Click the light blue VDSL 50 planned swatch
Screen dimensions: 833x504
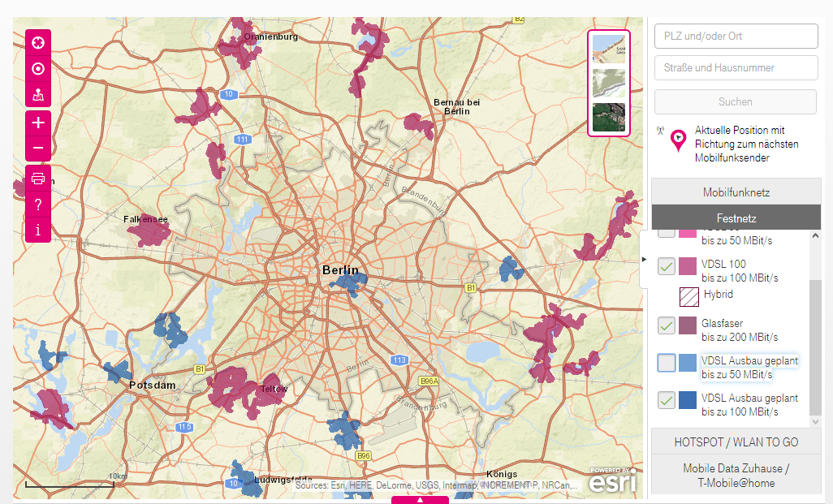point(688,363)
